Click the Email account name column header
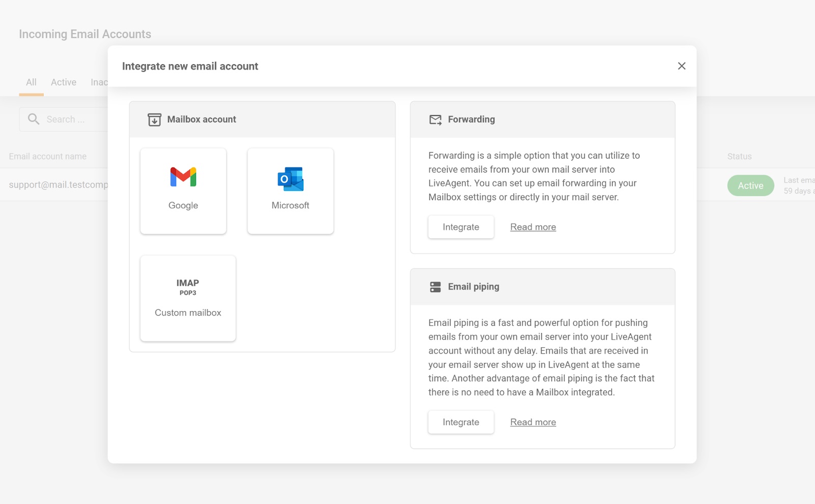The image size is (815, 504). point(48,156)
